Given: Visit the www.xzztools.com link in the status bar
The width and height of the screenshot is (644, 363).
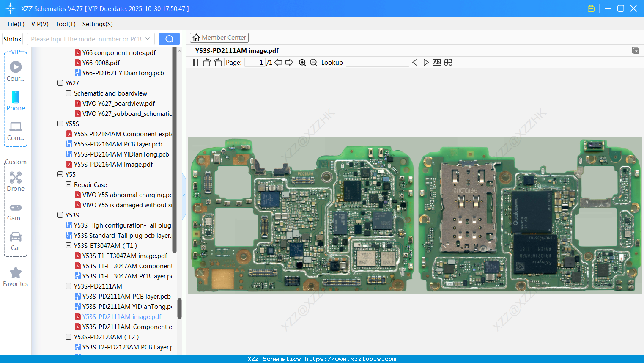Looking at the screenshot, I should [x=350, y=359].
